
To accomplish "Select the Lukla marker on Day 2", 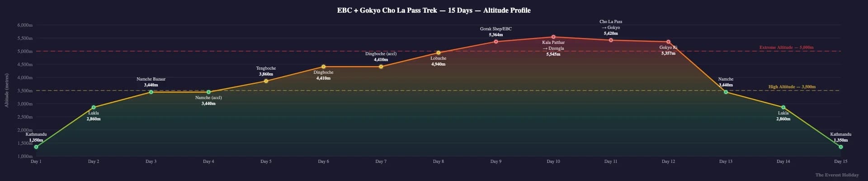I will point(94,107).
